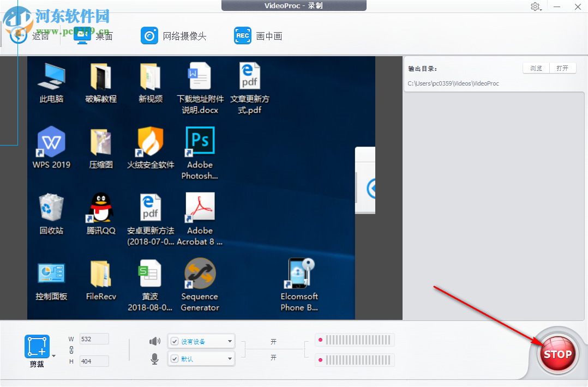Click the Adobe Photoshop shortcut icon
The width and height of the screenshot is (588, 387).
point(200,142)
